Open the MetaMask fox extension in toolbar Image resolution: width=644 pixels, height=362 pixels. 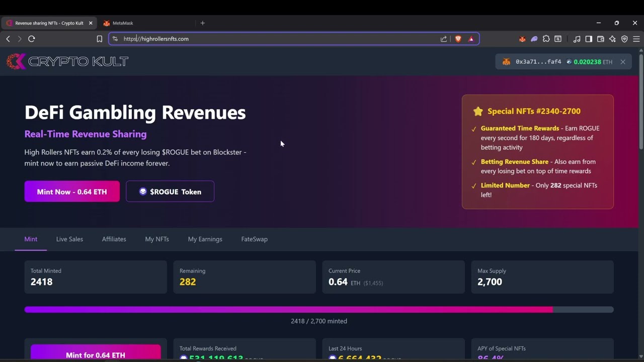[x=522, y=39]
